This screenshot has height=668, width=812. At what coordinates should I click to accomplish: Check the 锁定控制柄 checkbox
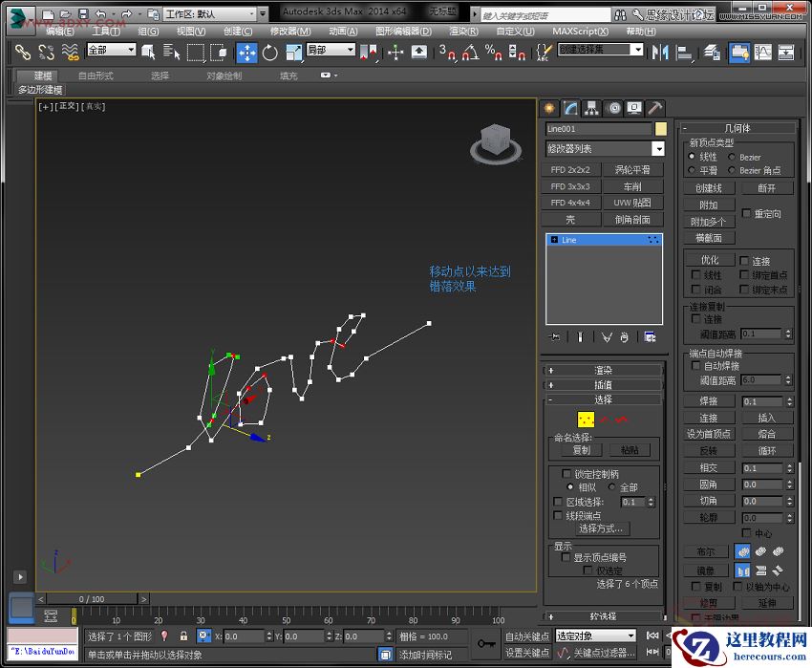point(566,473)
